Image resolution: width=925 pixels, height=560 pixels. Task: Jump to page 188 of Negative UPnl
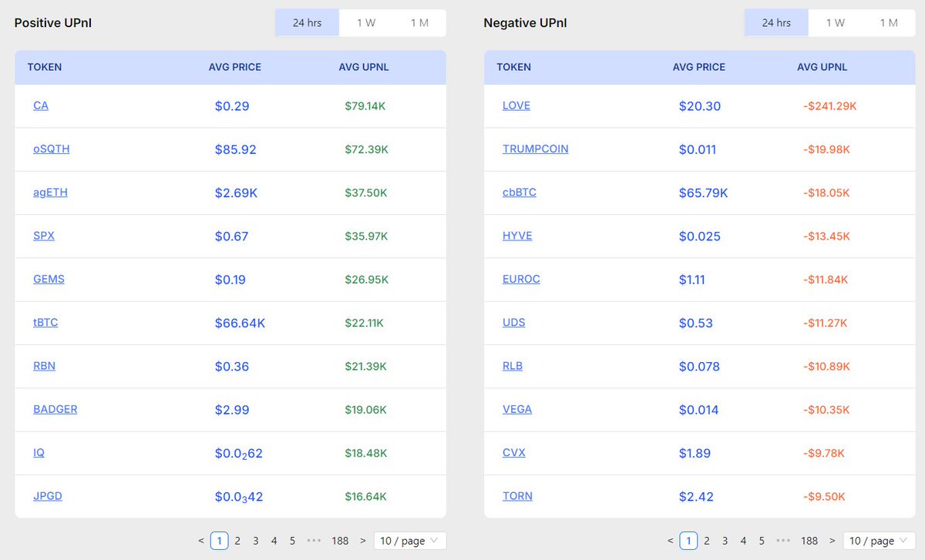809,541
